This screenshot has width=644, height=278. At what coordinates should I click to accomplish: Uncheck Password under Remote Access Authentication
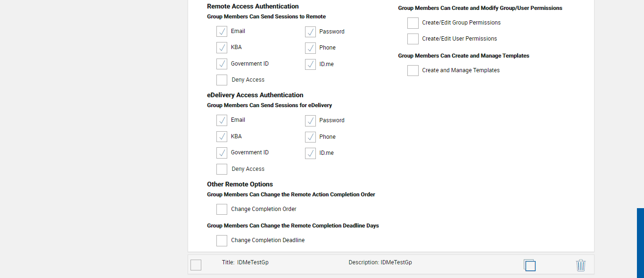[310, 32]
